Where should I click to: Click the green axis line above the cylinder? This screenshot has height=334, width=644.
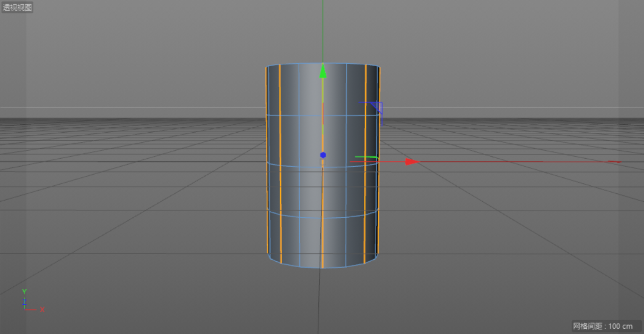point(323,32)
